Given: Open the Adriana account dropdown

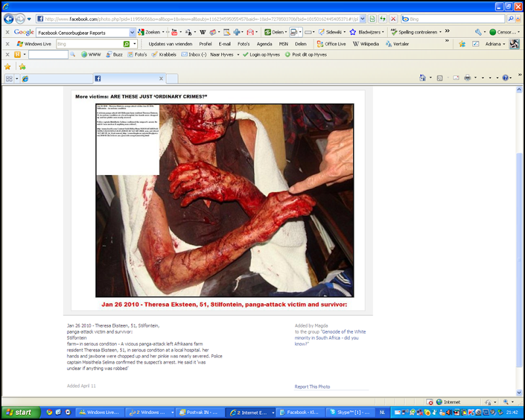Looking at the screenshot, I should pyautogui.click(x=496, y=44).
